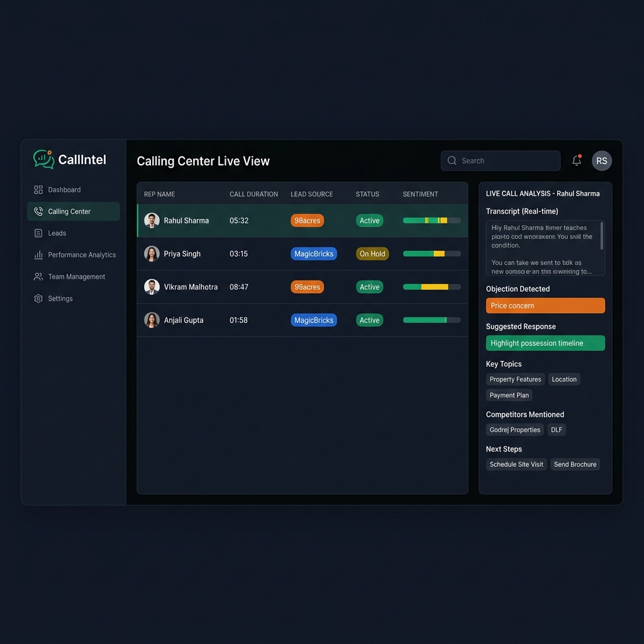Select Location topic tag
The width and height of the screenshot is (644, 644).
coord(564,379)
